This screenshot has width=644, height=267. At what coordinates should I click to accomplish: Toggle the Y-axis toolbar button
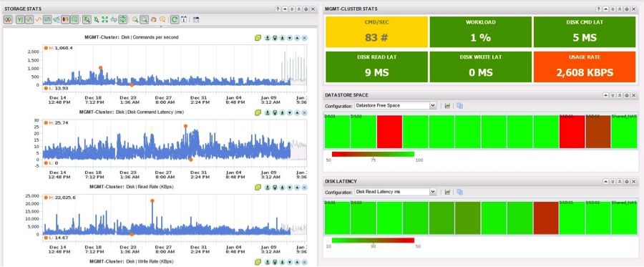click(x=20, y=19)
